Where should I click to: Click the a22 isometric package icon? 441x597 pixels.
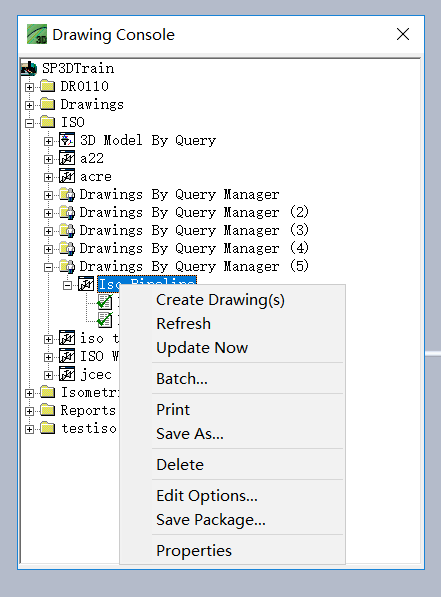tap(67, 158)
